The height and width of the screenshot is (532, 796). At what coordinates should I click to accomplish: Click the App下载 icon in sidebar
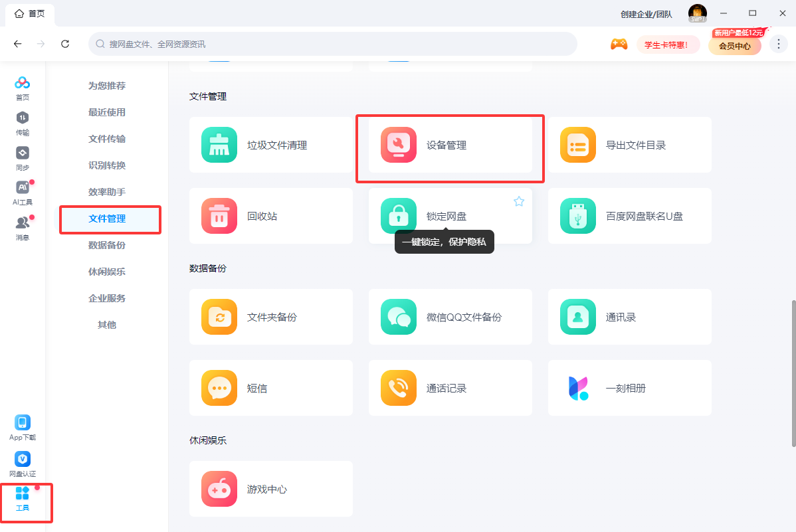[23, 428]
